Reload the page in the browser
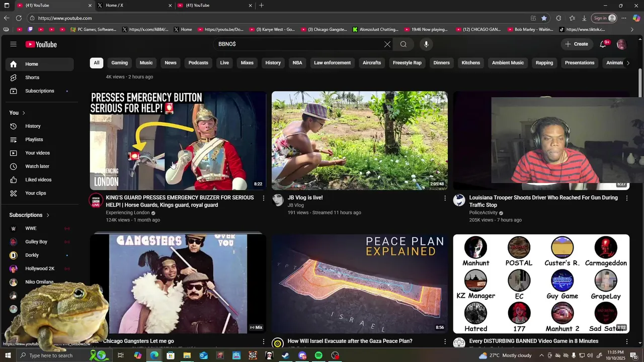The image size is (644, 362). pyautogui.click(x=19, y=18)
